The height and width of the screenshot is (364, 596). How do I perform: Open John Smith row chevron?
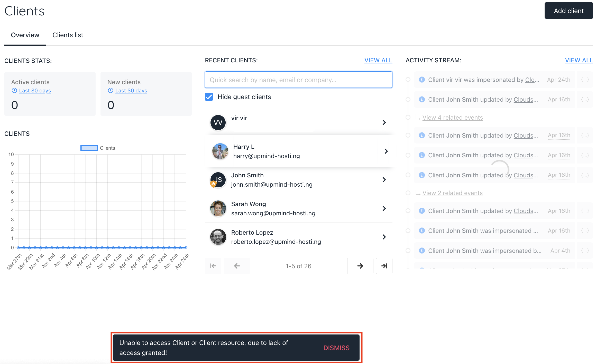384,180
